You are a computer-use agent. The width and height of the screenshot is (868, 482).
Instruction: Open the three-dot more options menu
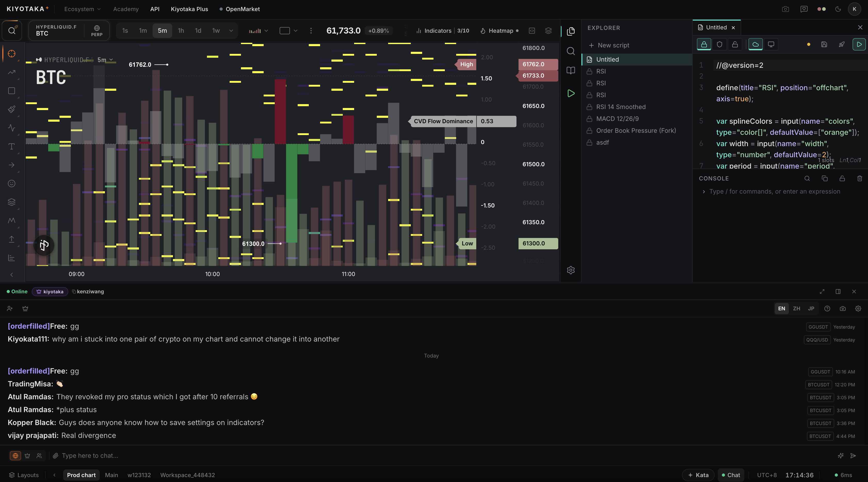point(311,31)
